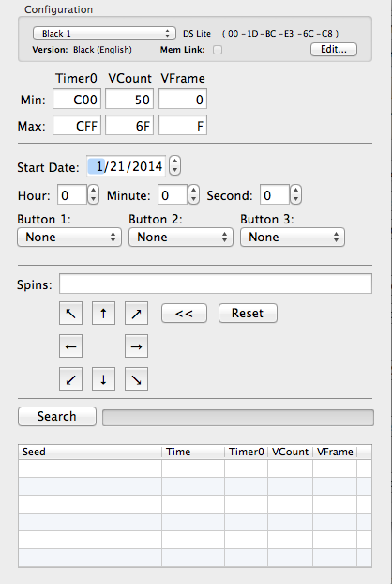Viewport: 392px width, 584px height.
Task: Click the Second input field
Action: coord(275,194)
